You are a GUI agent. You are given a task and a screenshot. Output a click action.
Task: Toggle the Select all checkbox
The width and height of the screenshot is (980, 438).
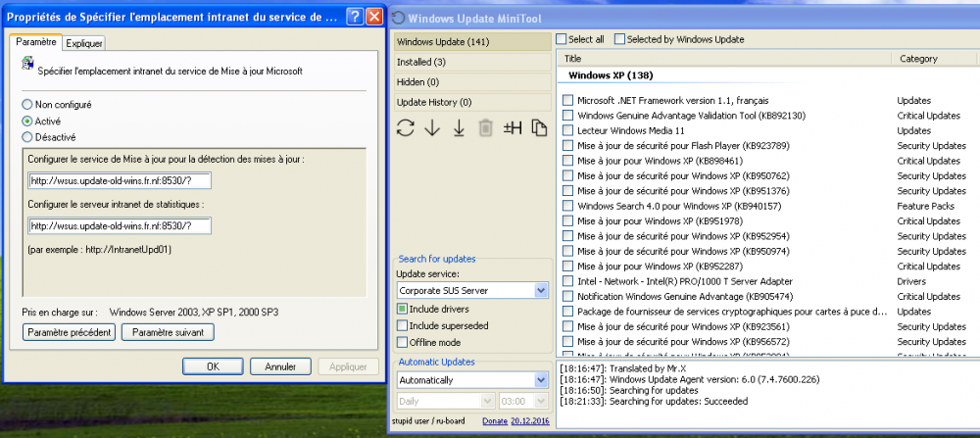coord(562,39)
